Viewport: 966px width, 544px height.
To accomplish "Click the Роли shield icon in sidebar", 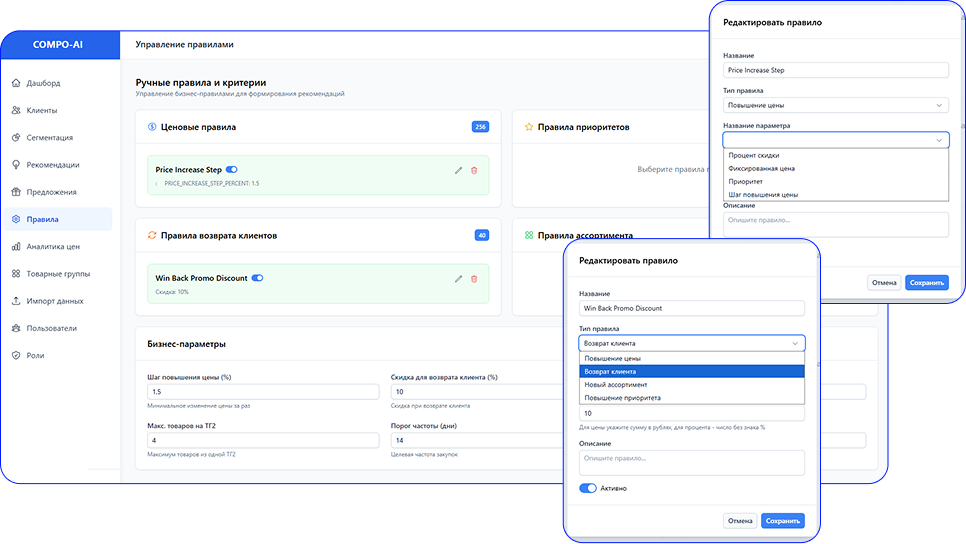I will 17,355.
